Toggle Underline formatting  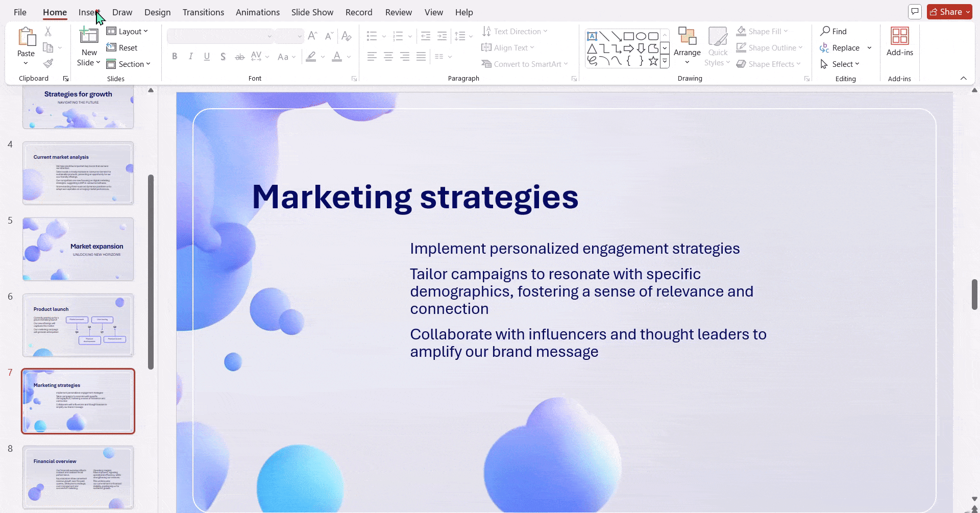(207, 57)
